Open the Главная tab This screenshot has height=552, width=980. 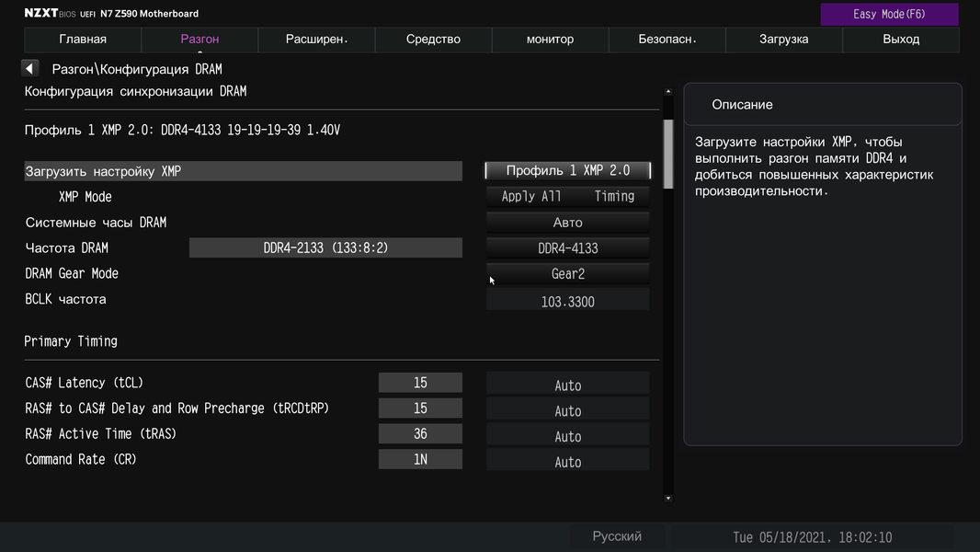tap(83, 40)
